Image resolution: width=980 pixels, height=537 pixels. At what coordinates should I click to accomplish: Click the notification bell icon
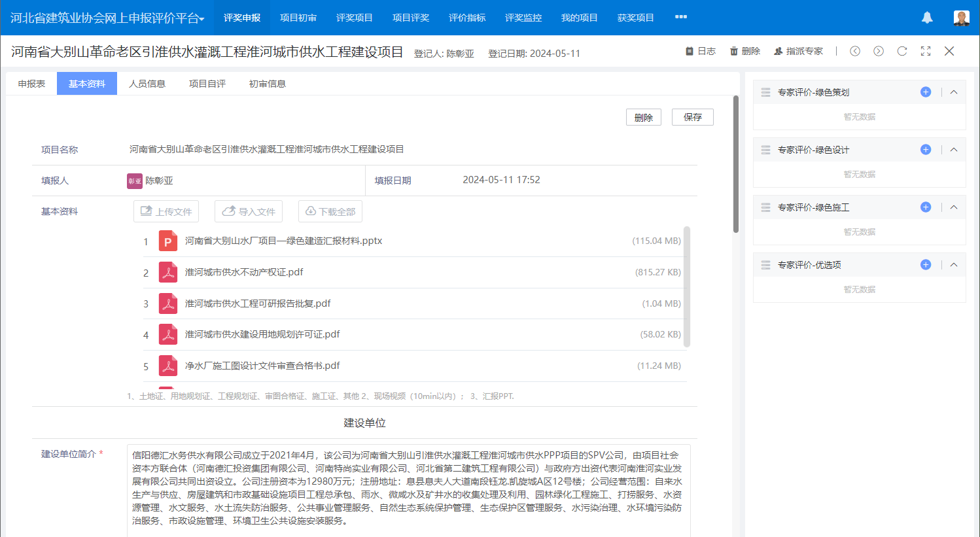click(927, 18)
